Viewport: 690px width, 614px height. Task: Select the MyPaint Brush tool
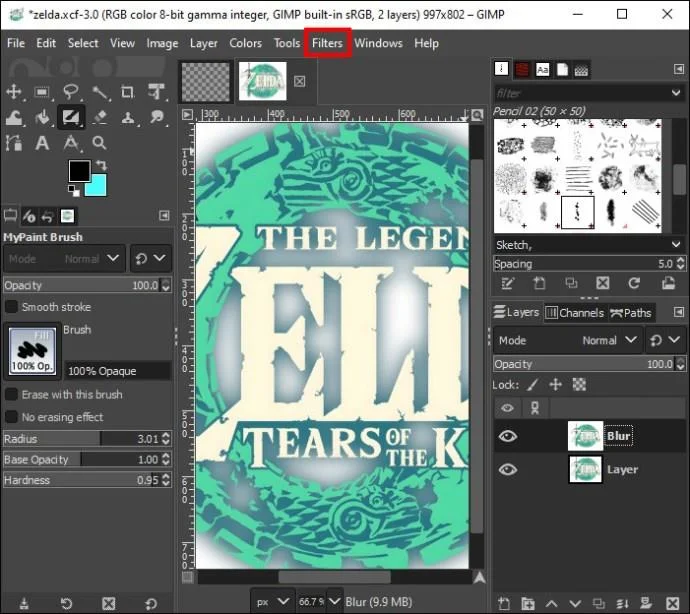click(x=71, y=117)
